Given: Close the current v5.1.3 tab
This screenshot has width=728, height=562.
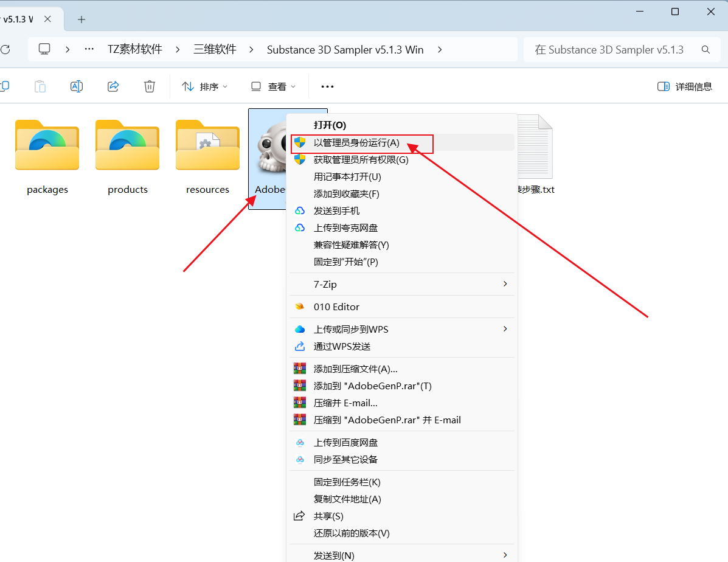Looking at the screenshot, I should click(x=47, y=19).
